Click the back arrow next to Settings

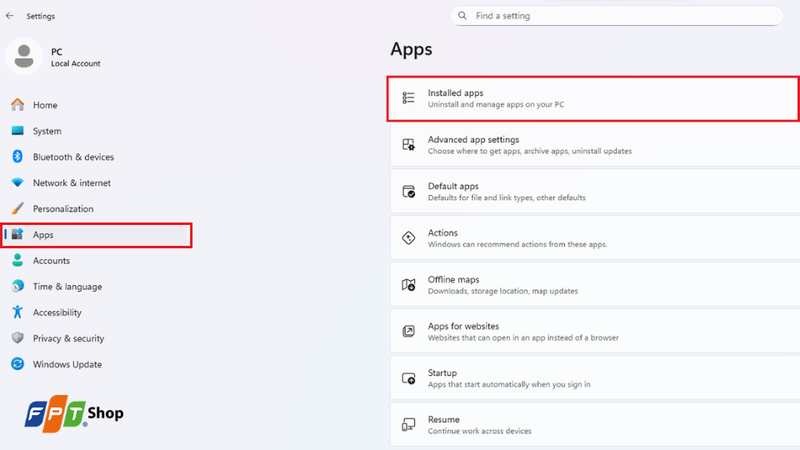click(x=10, y=16)
